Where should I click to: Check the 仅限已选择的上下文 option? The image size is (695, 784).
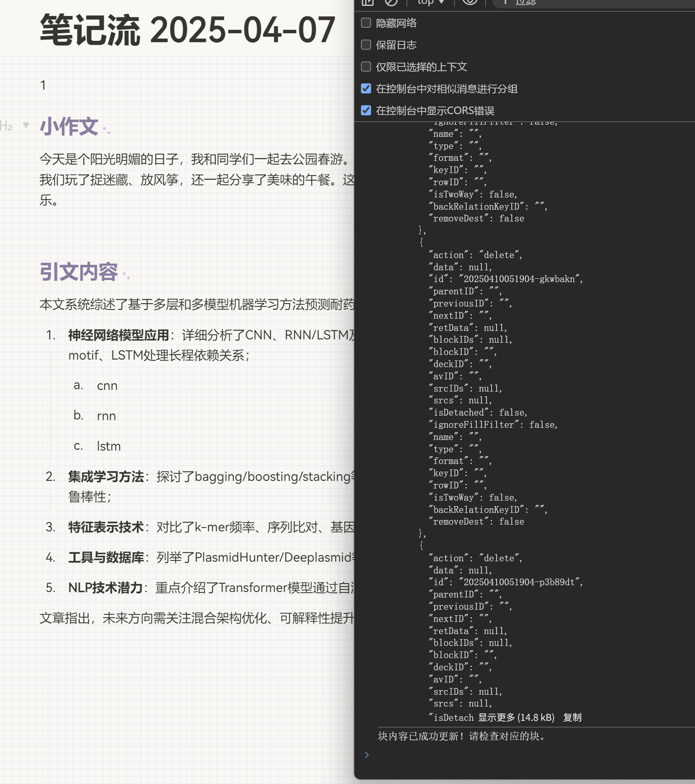tap(366, 67)
